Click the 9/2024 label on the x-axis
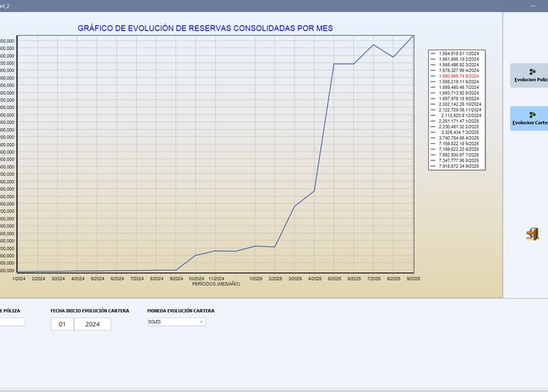This screenshot has height=392, width=548. click(176, 279)
